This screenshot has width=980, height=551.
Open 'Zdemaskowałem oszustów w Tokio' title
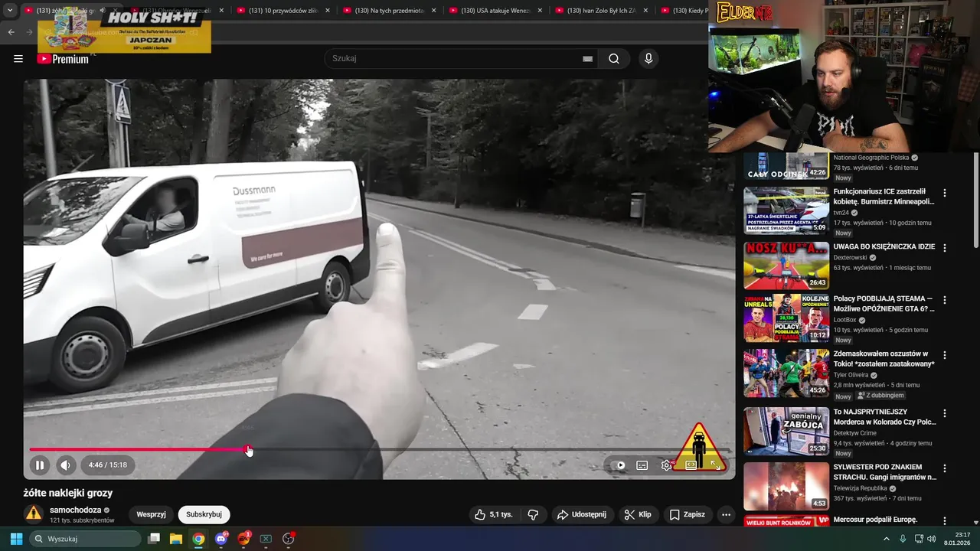pyautogui.click(x=884, y=359)
